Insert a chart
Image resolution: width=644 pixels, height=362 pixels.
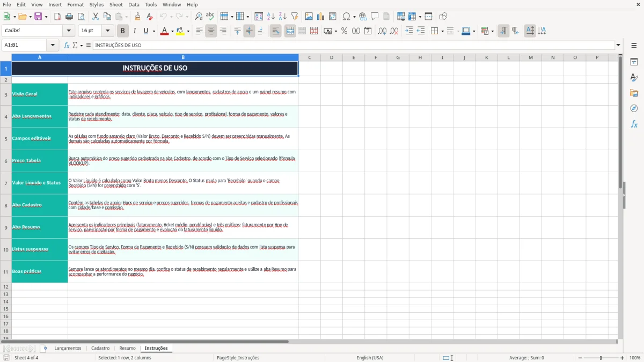(320, 17)
